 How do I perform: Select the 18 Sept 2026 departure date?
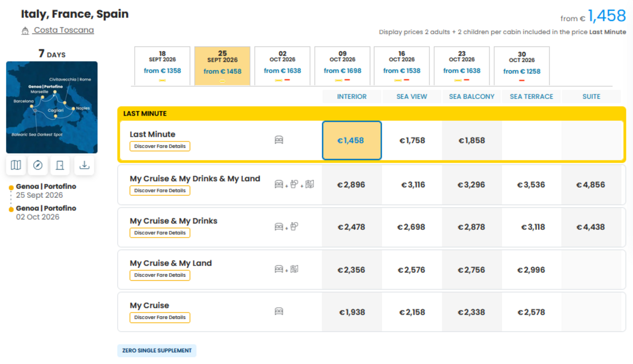pyautogui.click(x=162, y=66)
